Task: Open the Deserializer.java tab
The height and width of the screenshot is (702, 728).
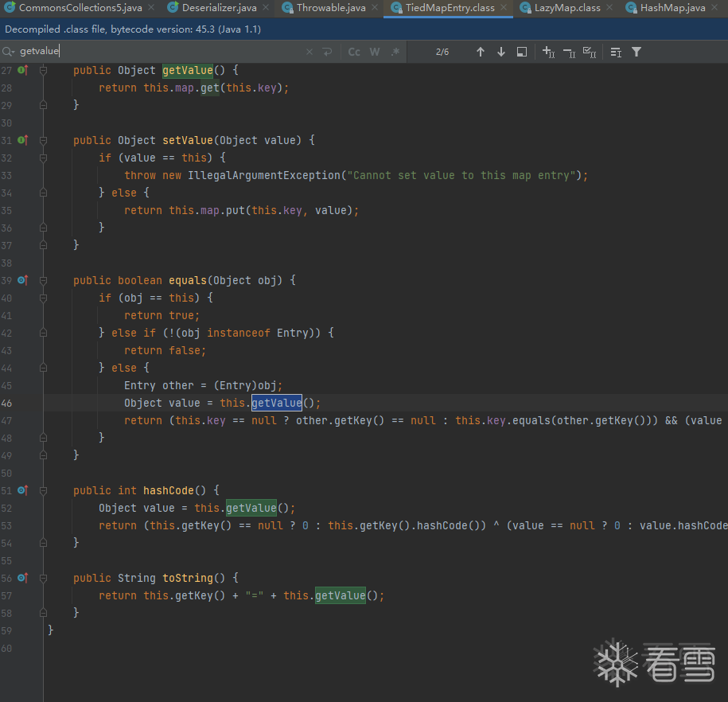Action: coord(219,8)
